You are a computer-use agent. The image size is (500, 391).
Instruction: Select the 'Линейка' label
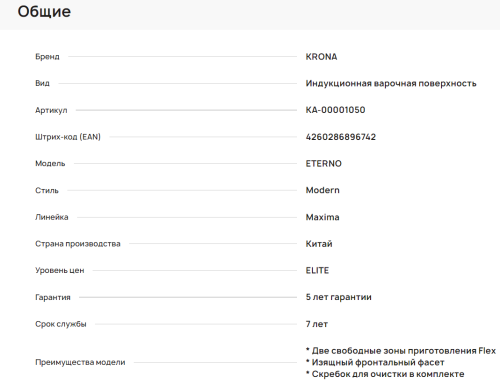pyautogui.click(x=52, y=217)
